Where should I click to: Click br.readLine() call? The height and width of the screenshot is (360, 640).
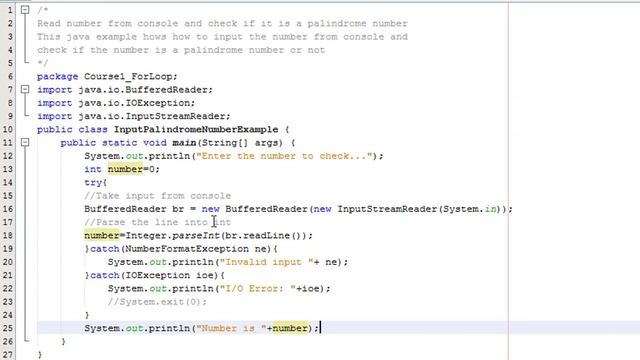(264, 236)
